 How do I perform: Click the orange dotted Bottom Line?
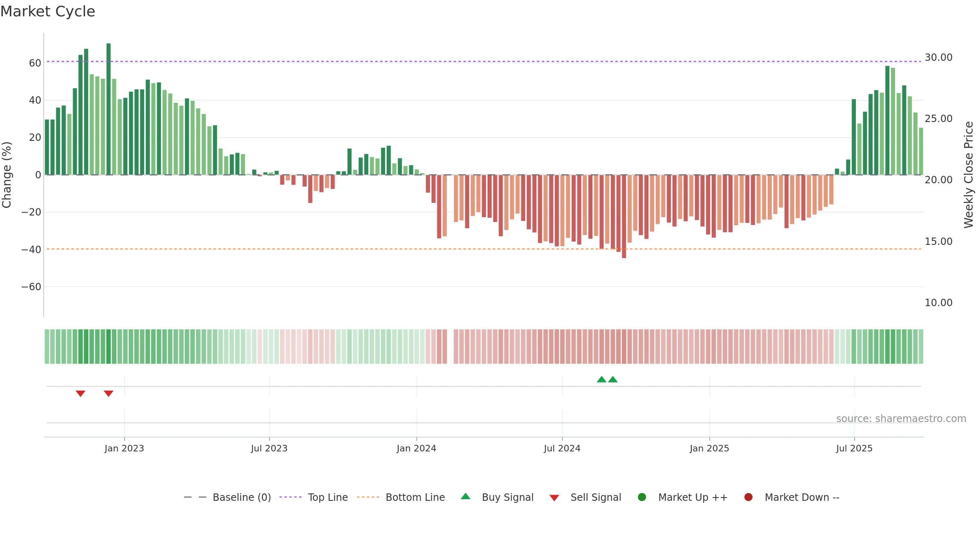pos(484,249)
